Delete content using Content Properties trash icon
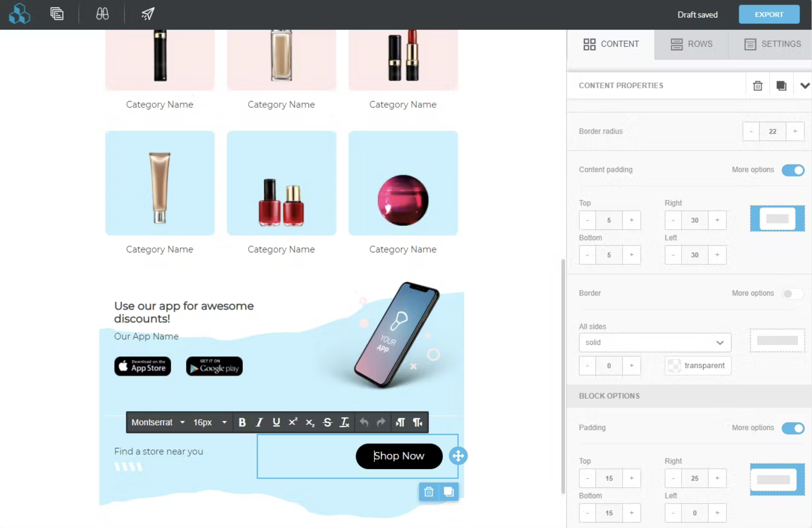Viewport: 812px width, 528px height. click(757, 86)
